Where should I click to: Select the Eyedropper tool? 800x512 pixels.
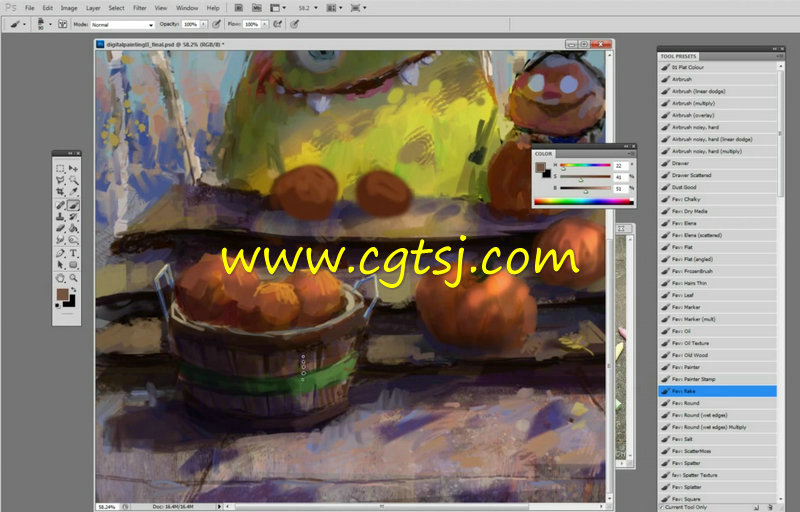73,192
